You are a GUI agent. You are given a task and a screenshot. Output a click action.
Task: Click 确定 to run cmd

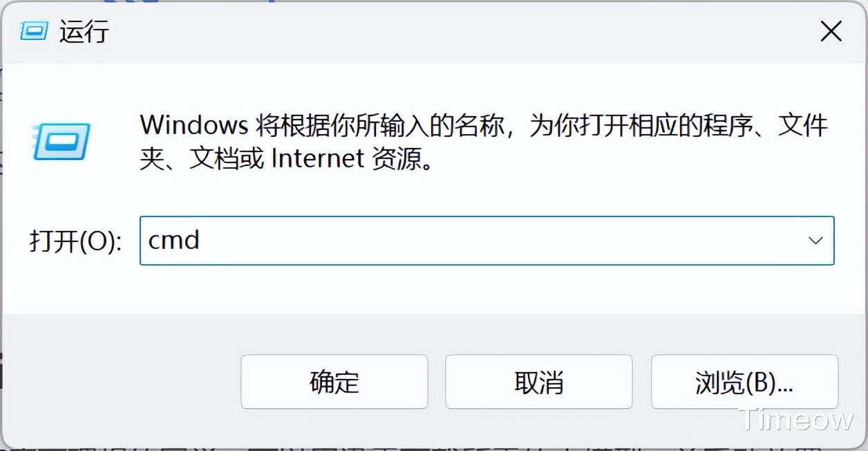(334, 382)
